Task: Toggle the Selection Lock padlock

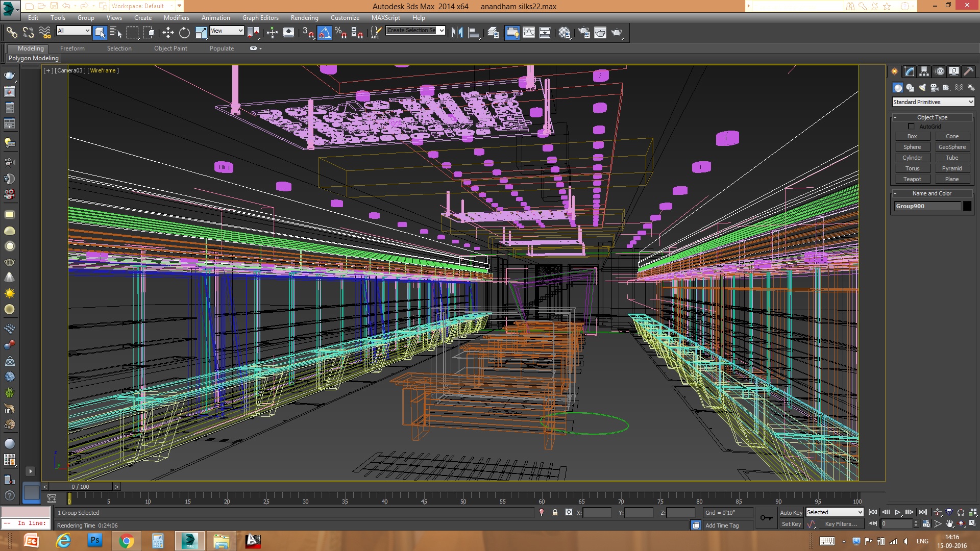Action: click(555, 512)
